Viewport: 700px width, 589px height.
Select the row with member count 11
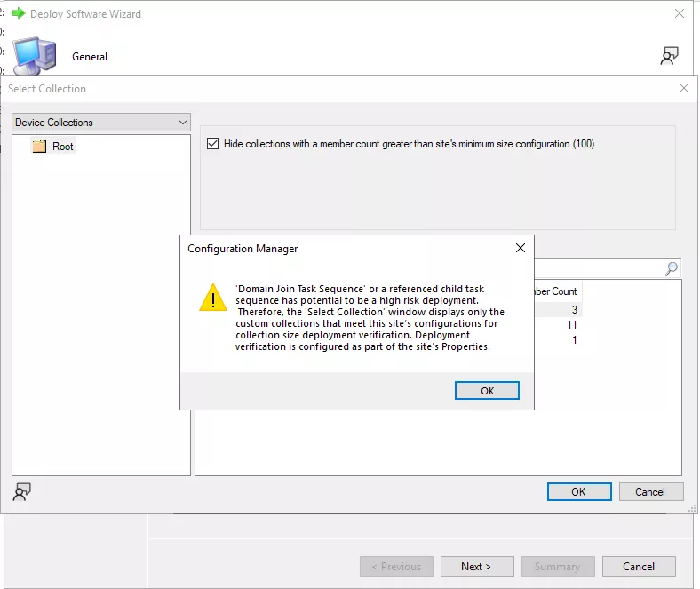[558, 324]
